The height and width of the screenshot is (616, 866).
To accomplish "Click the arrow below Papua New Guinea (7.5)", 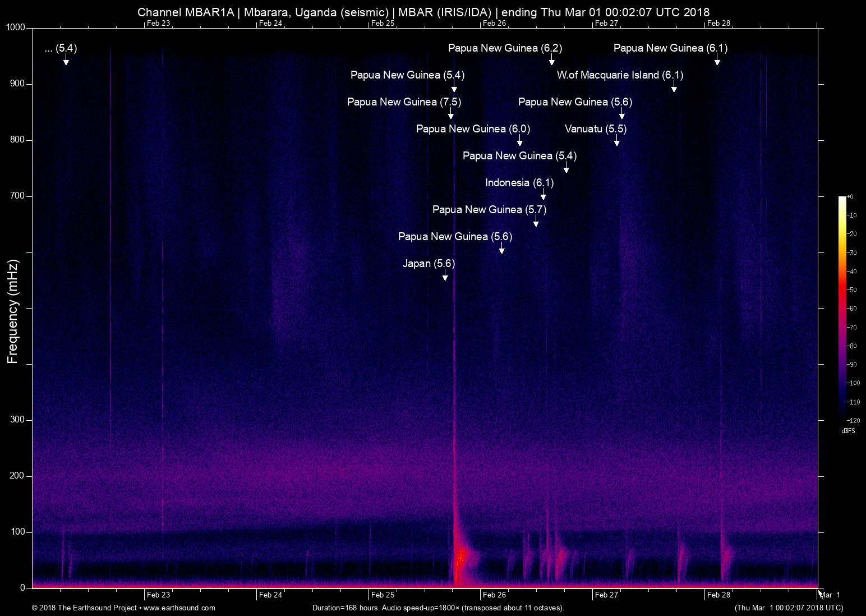I will click(451, 114).
